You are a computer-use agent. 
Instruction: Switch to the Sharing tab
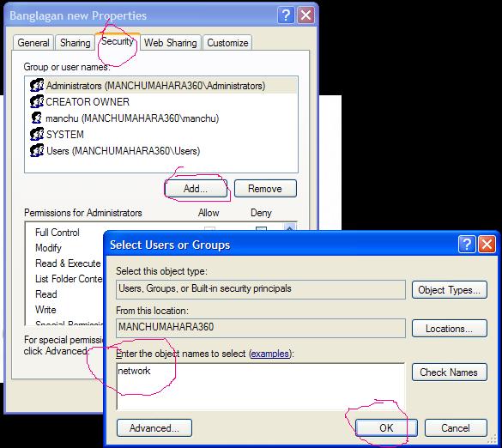pyautogui.click(x=76, y=43)
